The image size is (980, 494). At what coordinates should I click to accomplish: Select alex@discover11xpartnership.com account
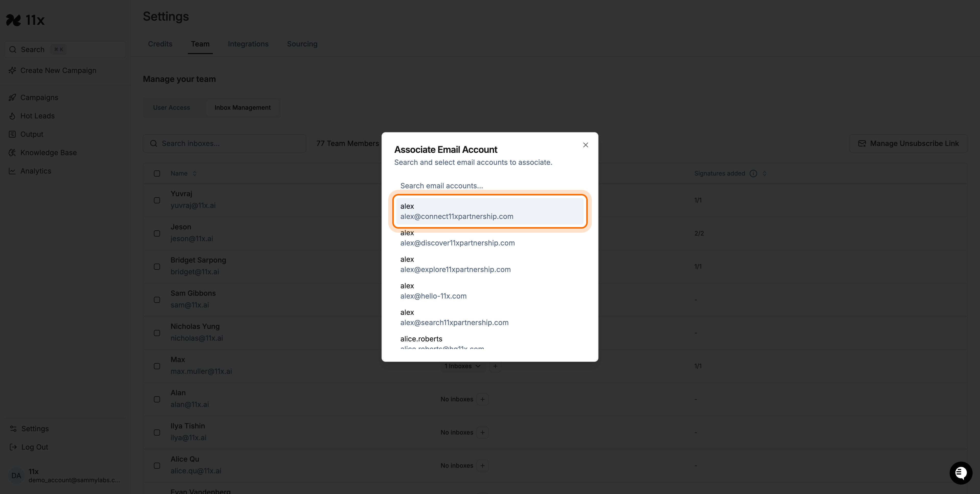click(x=490, y=238)
